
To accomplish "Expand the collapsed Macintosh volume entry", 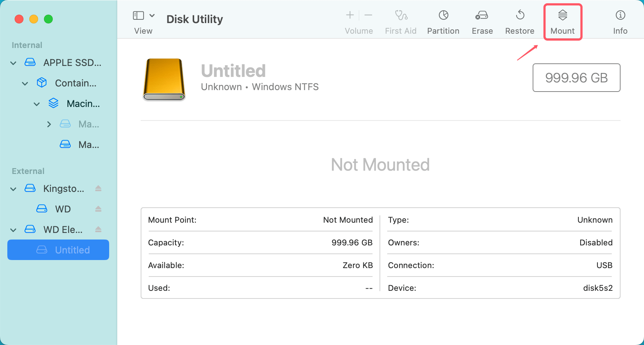I will pyautogui.click(x=49, y=124).
